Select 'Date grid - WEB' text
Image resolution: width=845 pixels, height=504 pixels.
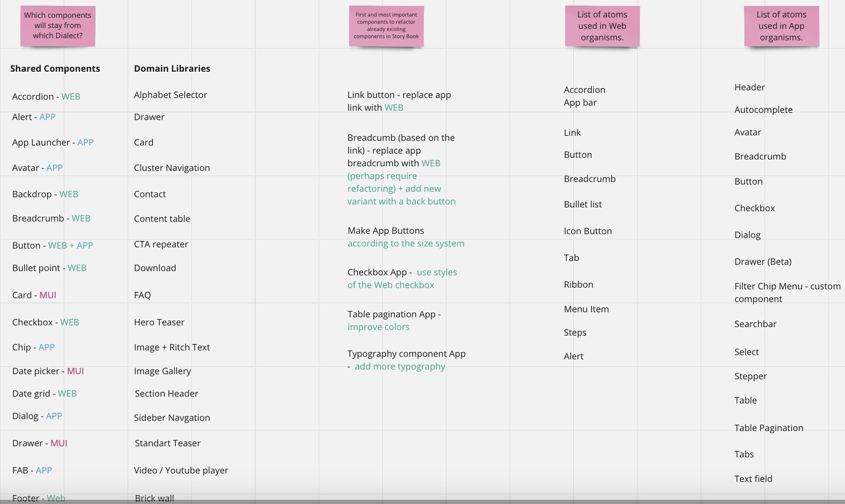click(x=44, y=394)
